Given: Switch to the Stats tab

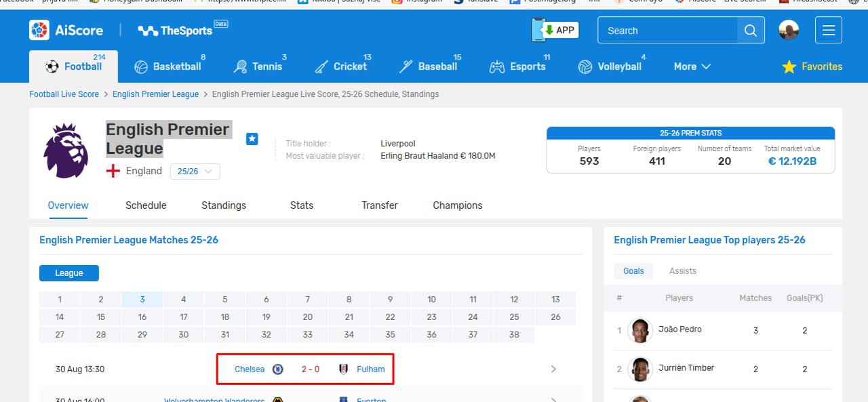Looking at the screenshot, I should coord(302,205).
